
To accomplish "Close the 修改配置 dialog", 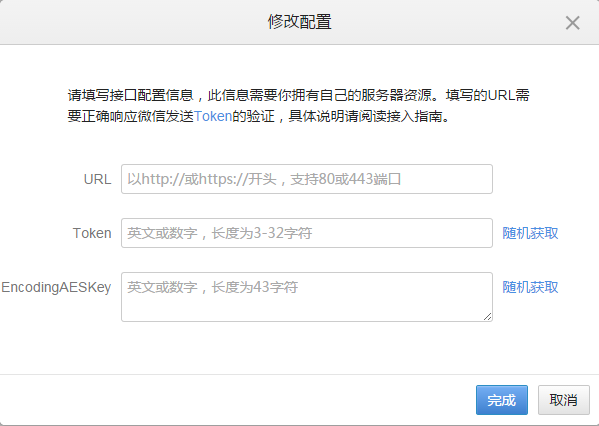I will [x=572, y=23].
